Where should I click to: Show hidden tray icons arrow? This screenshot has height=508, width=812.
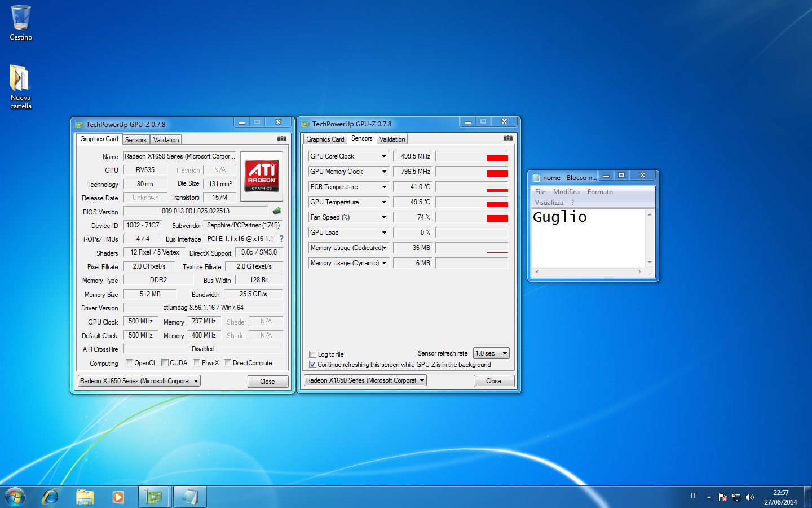[709, 497]
